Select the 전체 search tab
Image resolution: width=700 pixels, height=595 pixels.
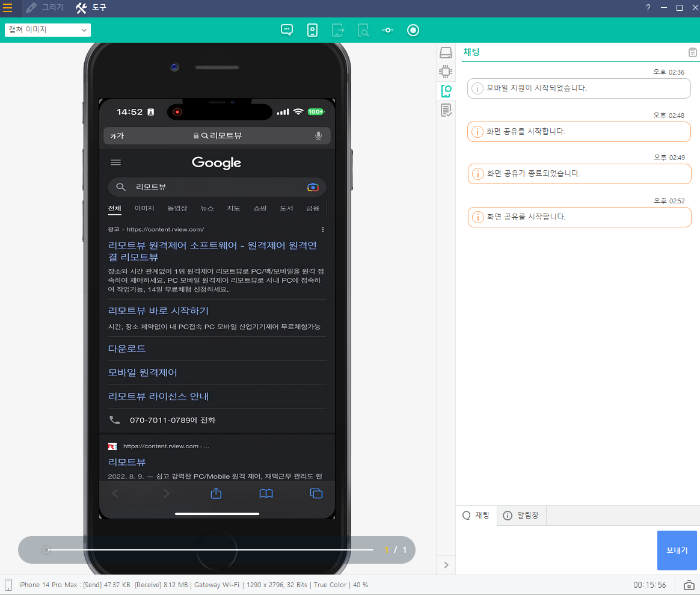click(115, 209)
